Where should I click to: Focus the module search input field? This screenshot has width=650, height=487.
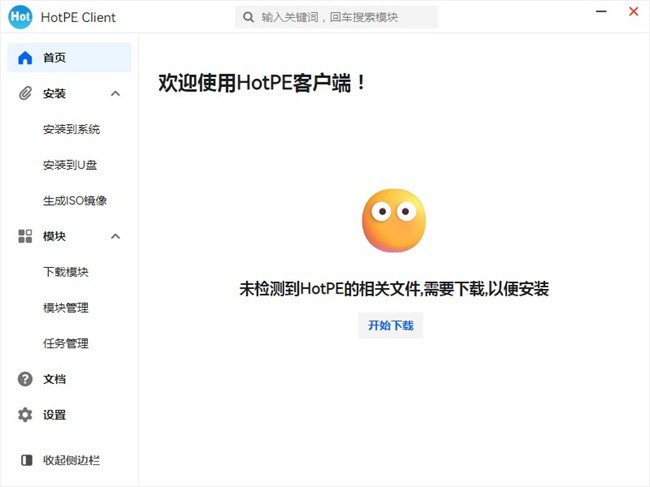click(345, 17)
